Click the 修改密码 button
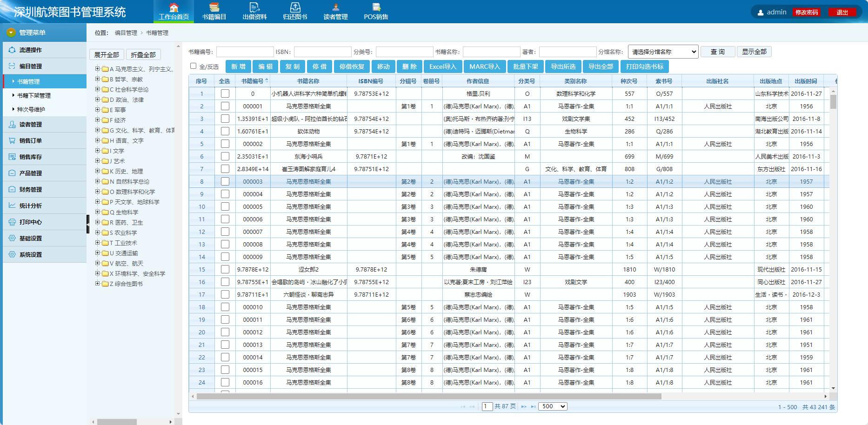This screenshot has width=868, height=425. tap(807, 13)
